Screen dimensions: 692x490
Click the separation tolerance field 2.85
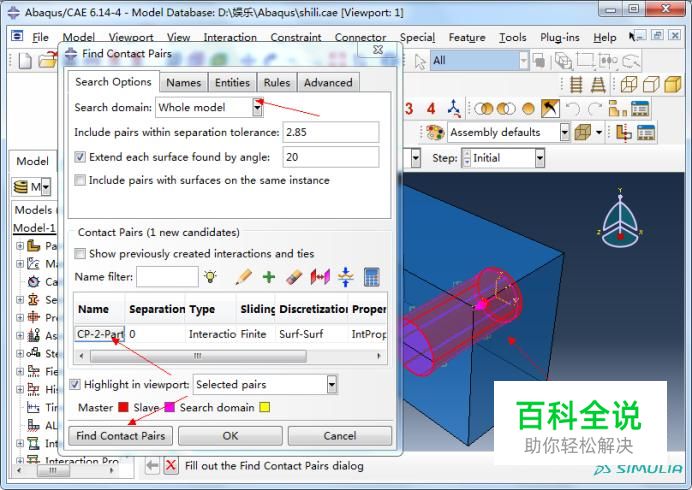coord(331,132)
